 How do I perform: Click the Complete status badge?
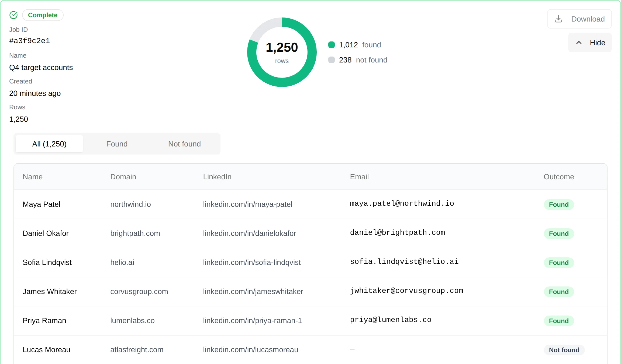[x=43, y=15]
